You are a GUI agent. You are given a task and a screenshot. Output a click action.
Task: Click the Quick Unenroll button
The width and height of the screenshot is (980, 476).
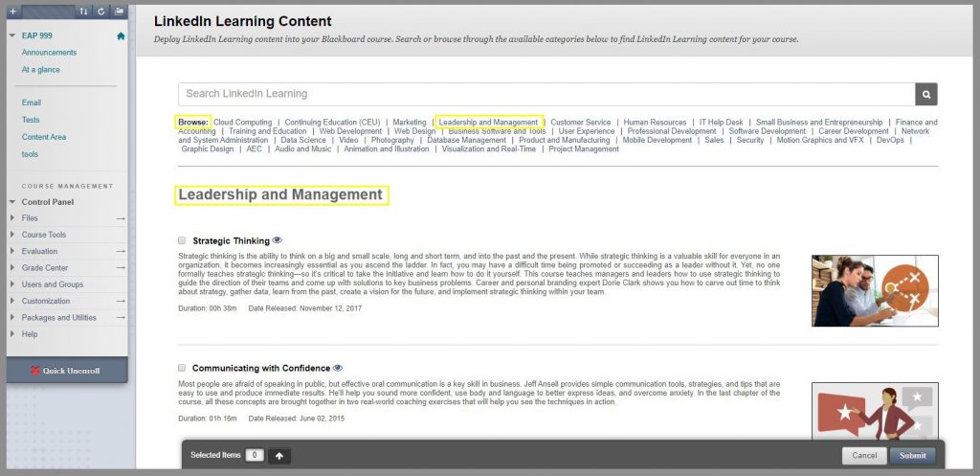[x=67, y=371]
